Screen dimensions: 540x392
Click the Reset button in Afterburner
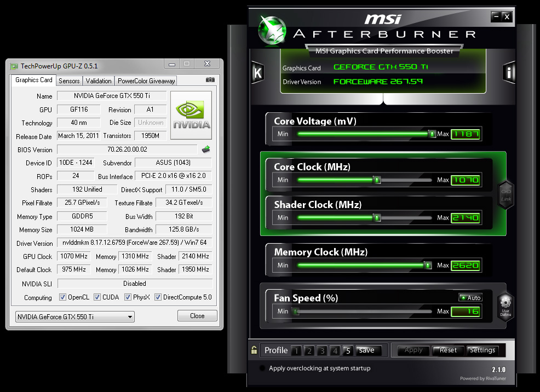tap(448, 350)
